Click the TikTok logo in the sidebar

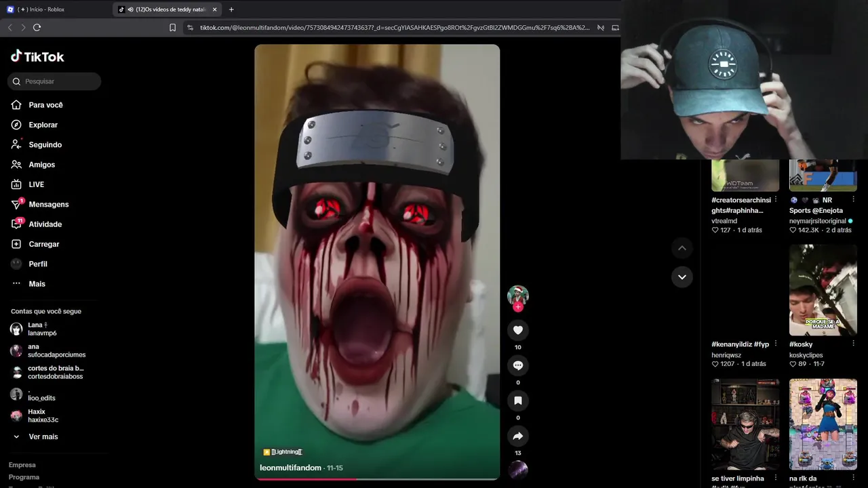(x=37, y=57)
